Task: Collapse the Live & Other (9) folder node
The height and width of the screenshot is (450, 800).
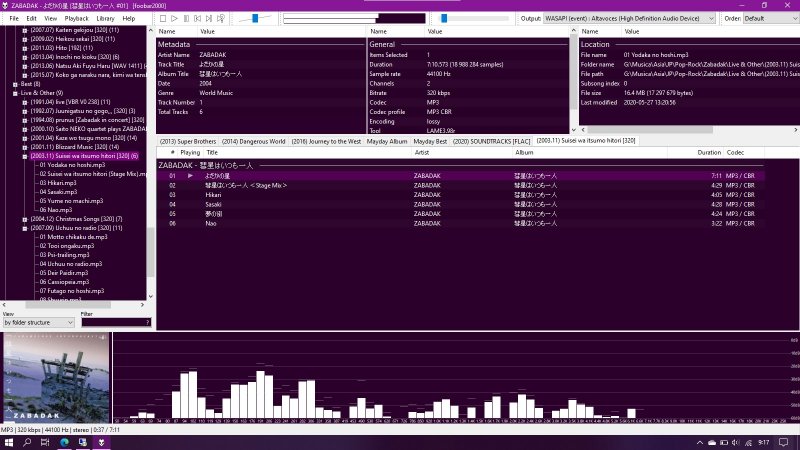Action: coord(15,93)
